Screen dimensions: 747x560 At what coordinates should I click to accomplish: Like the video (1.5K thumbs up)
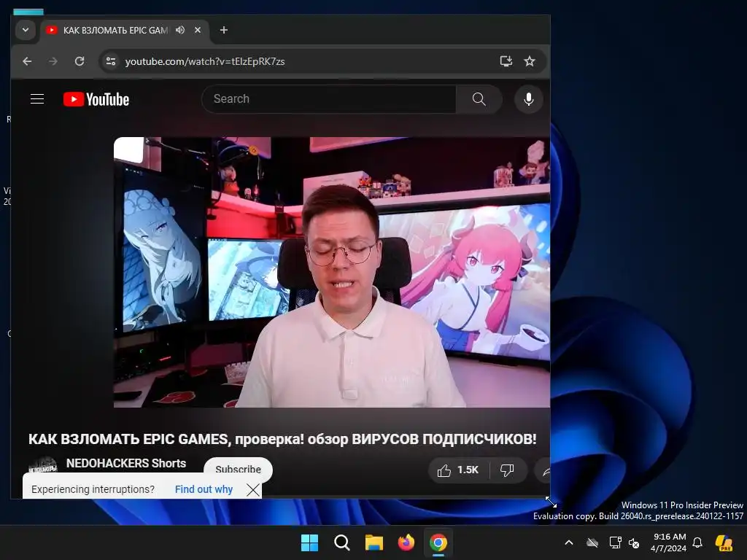[x=457, y=470]
